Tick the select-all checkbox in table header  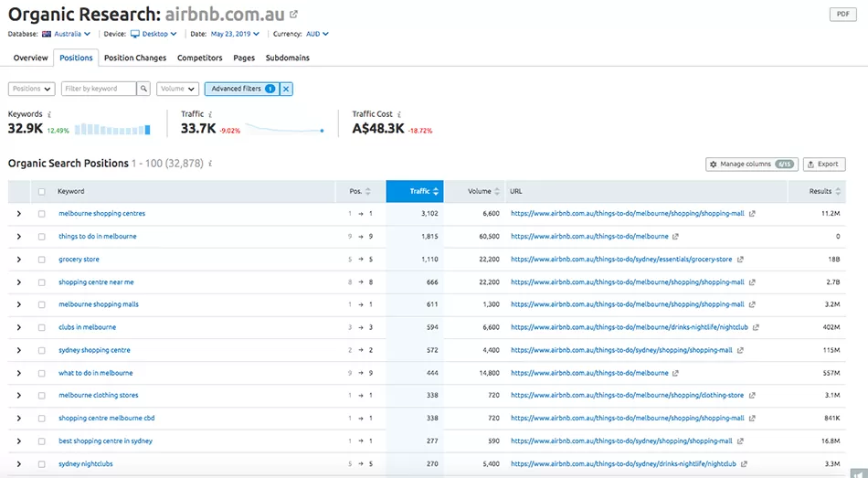pos(41,192)
